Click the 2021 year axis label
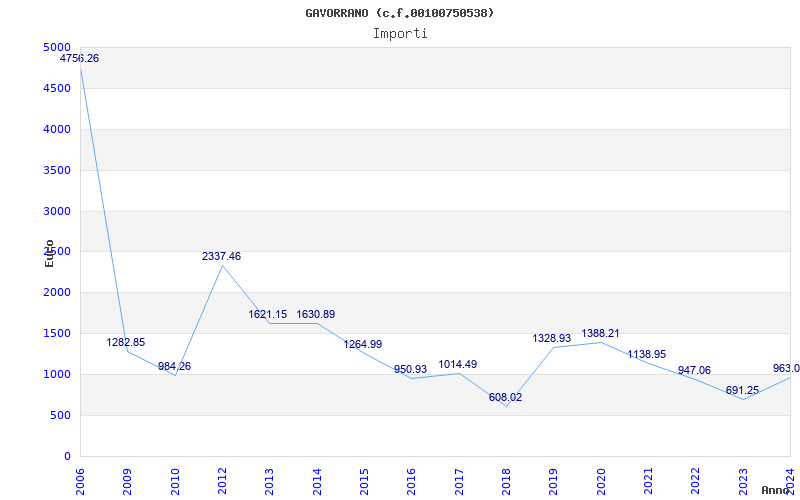Viewport: 800px width, 500px height. pyautogui.click(x=648, y=481)
